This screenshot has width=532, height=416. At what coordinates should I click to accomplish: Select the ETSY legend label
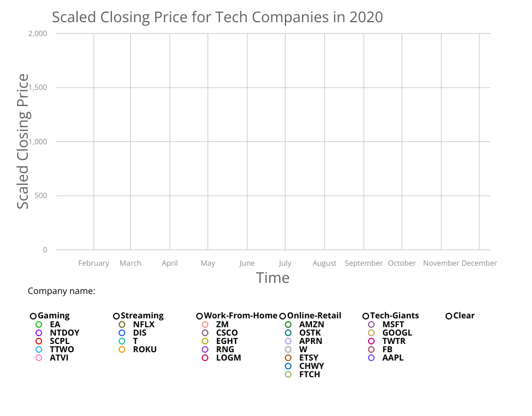click(x=309, y=358)
